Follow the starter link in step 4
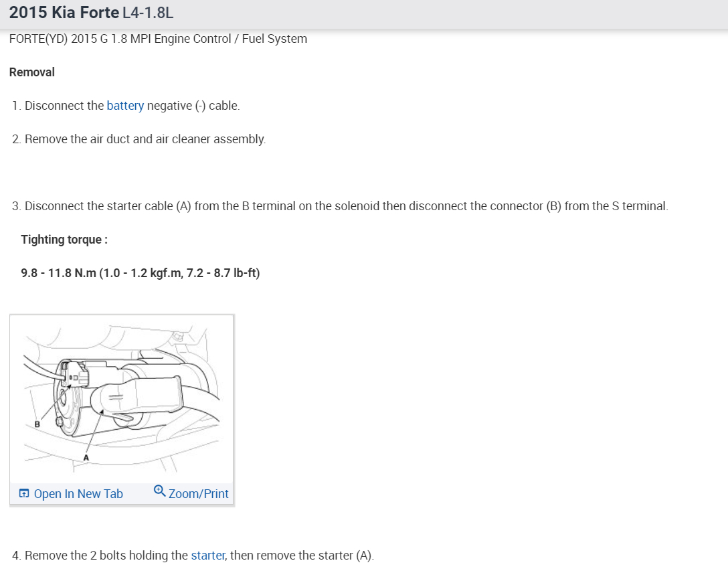 point(208,556)
